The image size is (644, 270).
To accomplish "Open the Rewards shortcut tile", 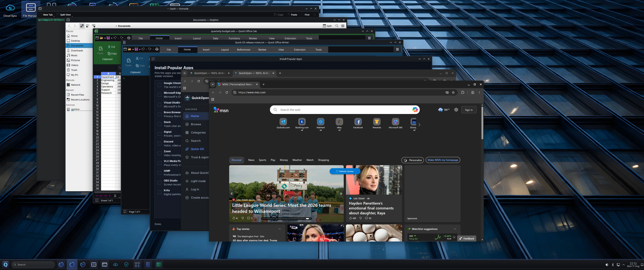I will tap(376, 124).
